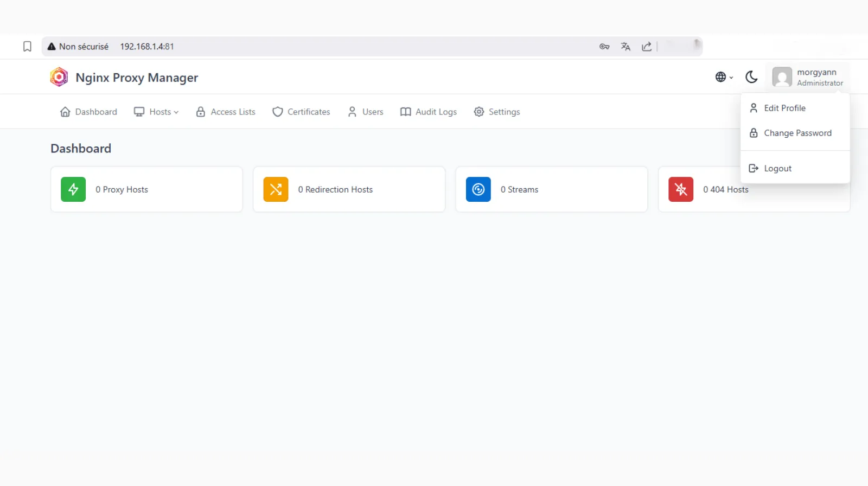Viewport: 868px width, 486px height.
Task: Open saved passwords key icon
Action: pyautogui.click(x=604, y=47)
